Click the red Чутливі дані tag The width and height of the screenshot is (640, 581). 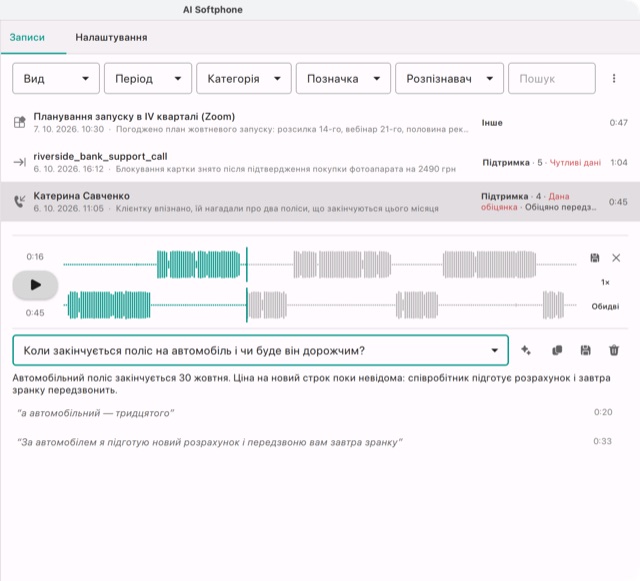(x=575, y=163)
